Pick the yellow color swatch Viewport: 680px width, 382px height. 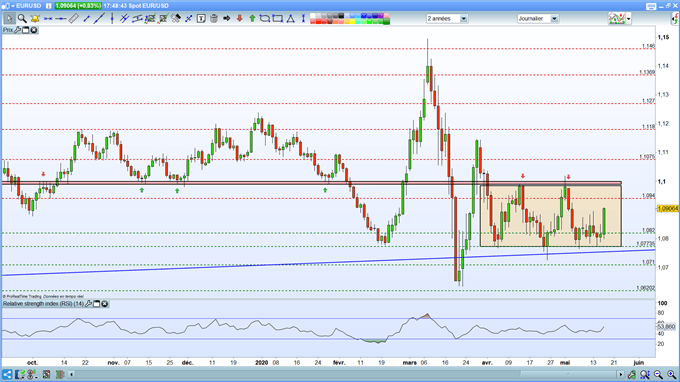353,21
